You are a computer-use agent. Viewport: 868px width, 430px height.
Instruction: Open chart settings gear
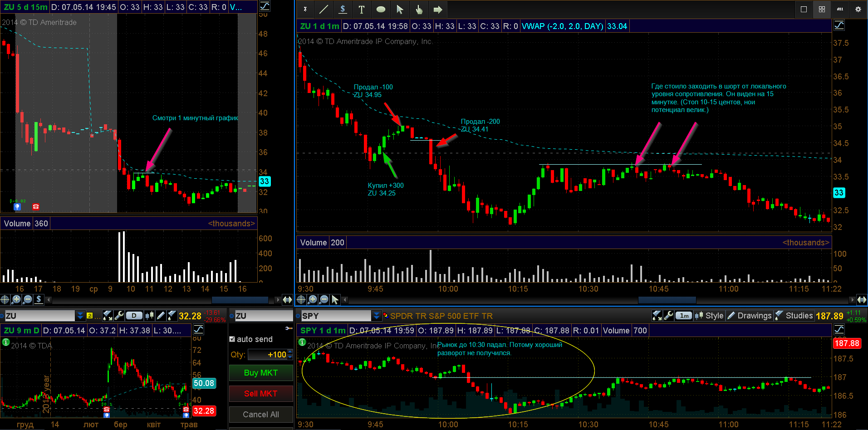[x=858, y=9]
